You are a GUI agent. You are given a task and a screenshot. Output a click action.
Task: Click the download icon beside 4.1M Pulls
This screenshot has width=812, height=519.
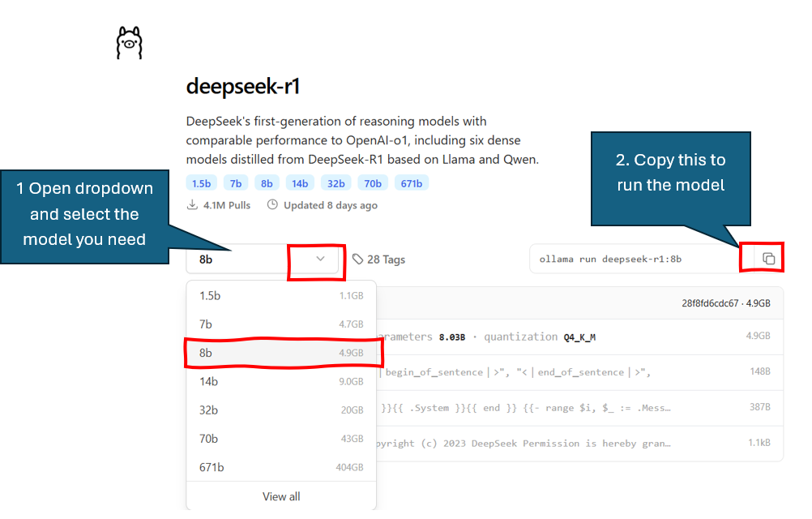[192, 204]
